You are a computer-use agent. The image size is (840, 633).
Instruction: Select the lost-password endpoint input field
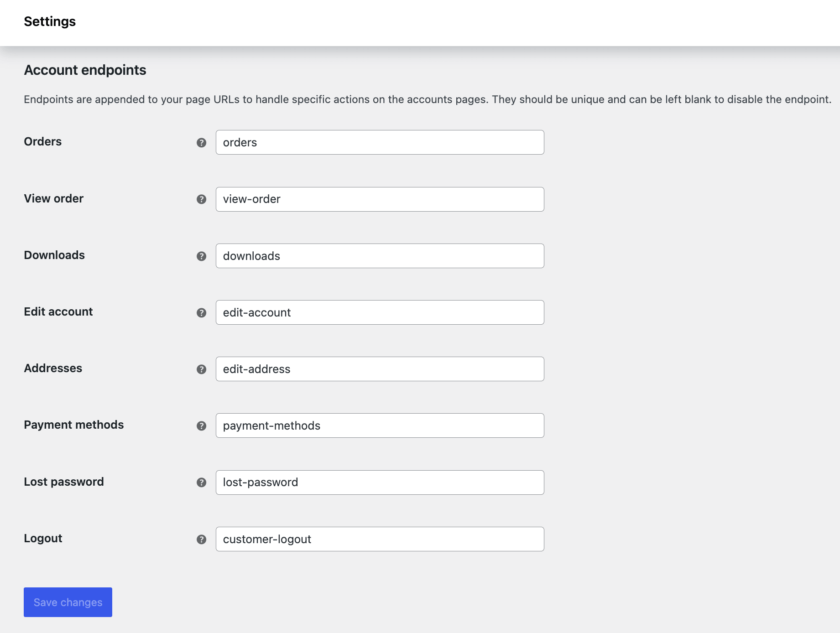tap(380, 482)
